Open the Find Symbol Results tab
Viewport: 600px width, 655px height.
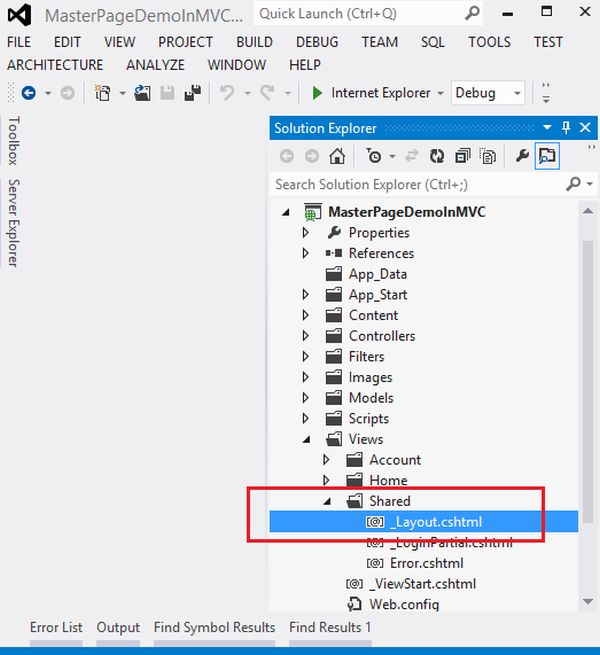214,627
